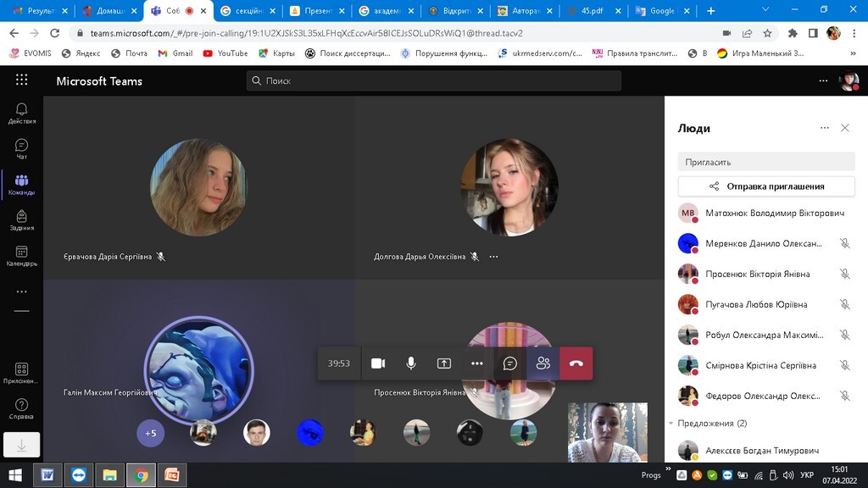Image resolution: width=868 pixels, height=488 pixels.
Task: Open Word from the Windows taskbar
Action: click(x=47, y=474)
